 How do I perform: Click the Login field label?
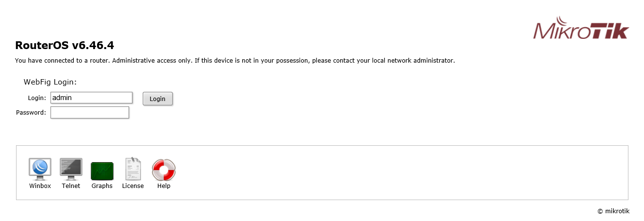tap(37, 98)
